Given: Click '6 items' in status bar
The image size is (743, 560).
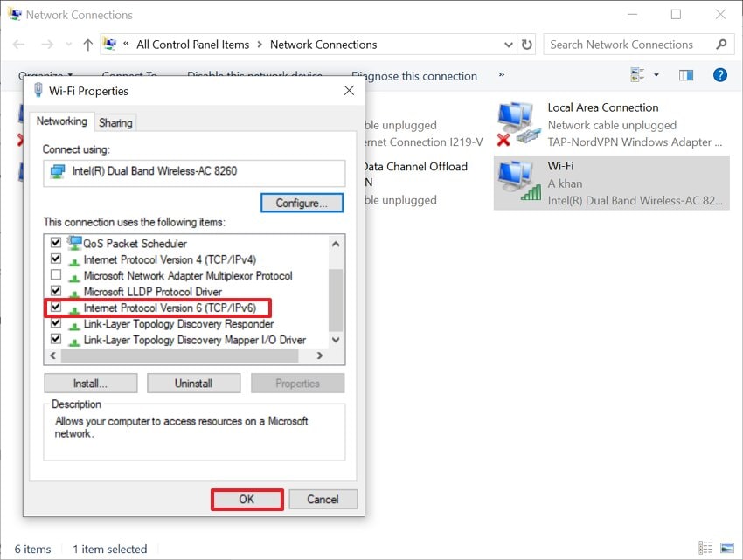Looking at the screenshot, I should coord(32,550).
